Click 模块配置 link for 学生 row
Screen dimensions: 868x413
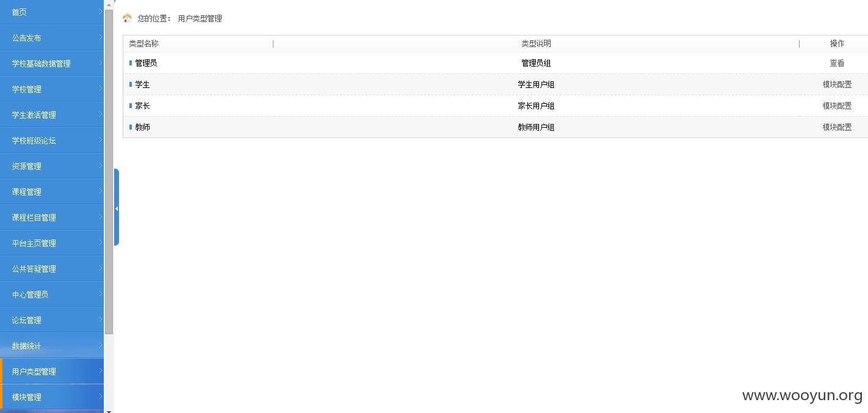point(837,84)
